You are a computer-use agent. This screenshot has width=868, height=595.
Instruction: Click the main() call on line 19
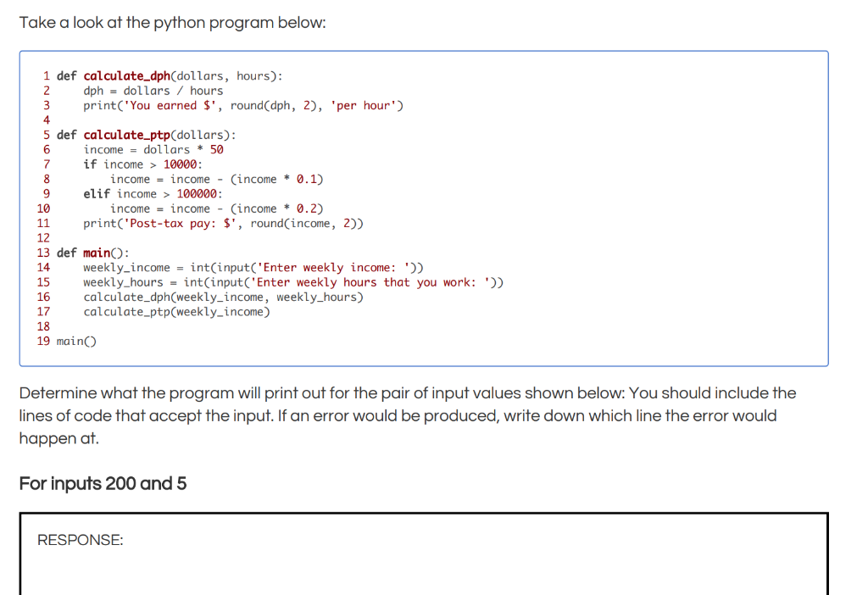pyautogui.click(x=75, y=341)
